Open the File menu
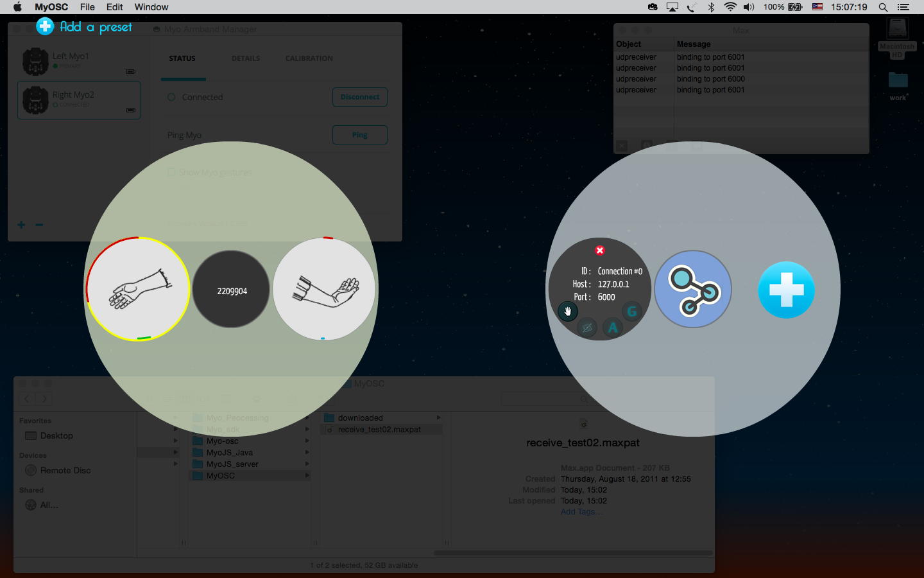924x578 pixels. click(87, 7)
